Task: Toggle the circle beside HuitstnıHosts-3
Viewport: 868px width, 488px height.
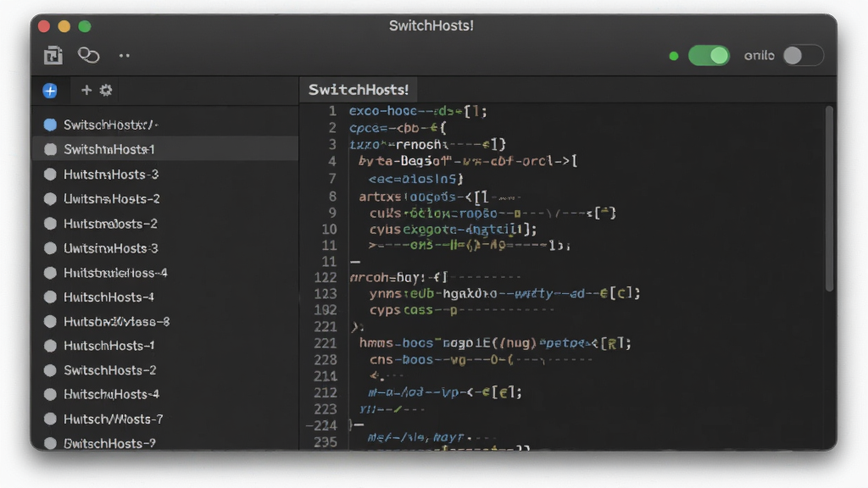Action: coord(50,175)
